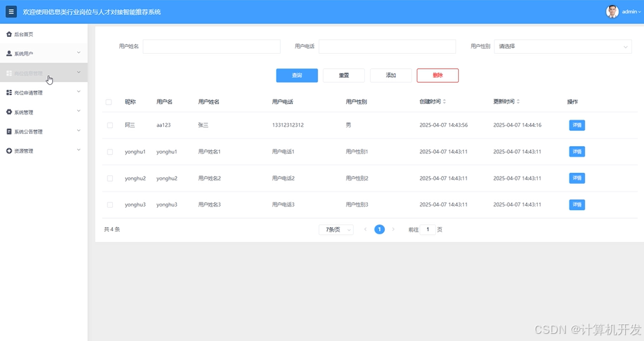Focus the 用户姓名 search field

point(211,47)
